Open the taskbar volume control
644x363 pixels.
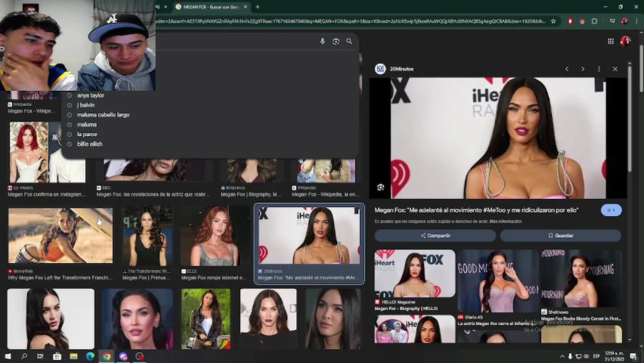click(586, 356)
